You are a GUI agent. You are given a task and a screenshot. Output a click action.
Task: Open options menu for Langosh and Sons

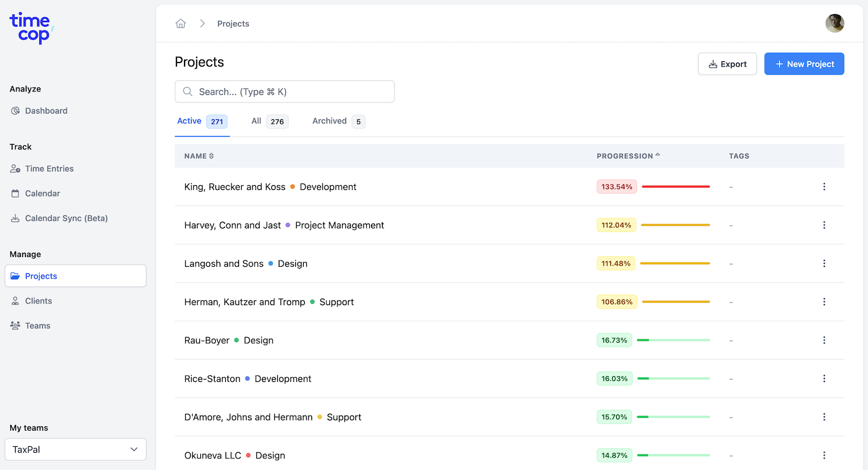point(824,263)
